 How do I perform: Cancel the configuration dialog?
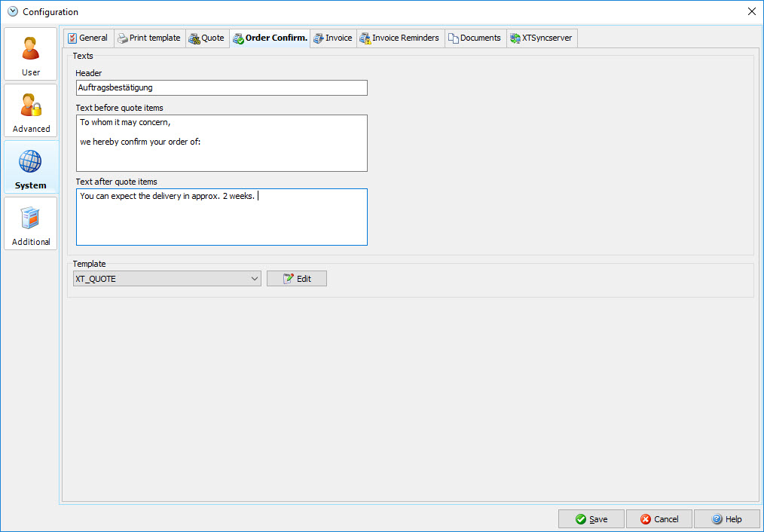click(659, 519)
